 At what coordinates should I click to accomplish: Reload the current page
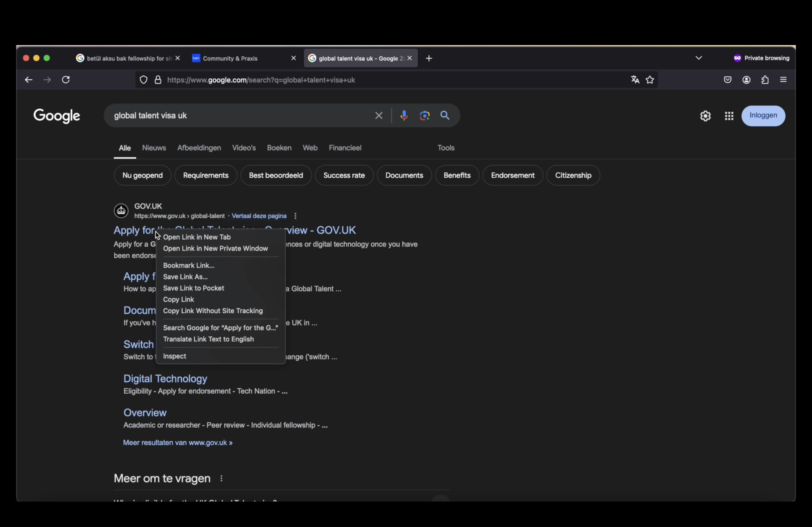click(x=66, y=80)
